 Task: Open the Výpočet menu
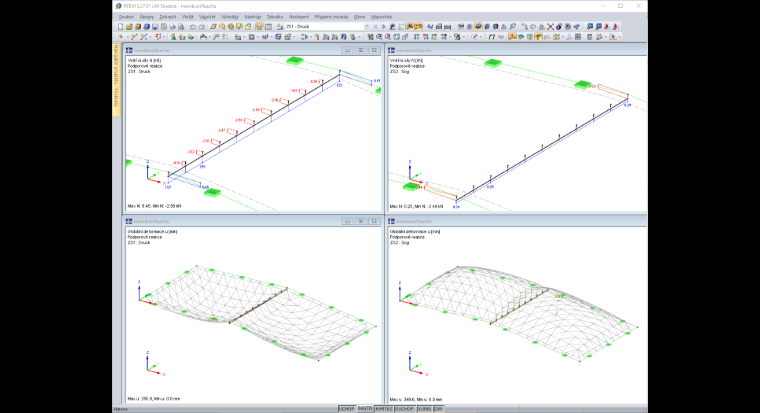click(207, 16)
